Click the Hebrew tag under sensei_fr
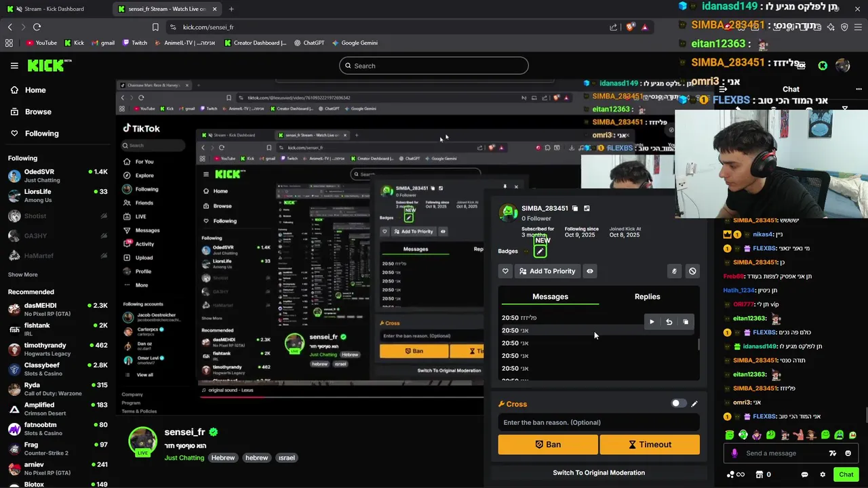The height and width of the screenshot is (488, 868). point(223,457)
